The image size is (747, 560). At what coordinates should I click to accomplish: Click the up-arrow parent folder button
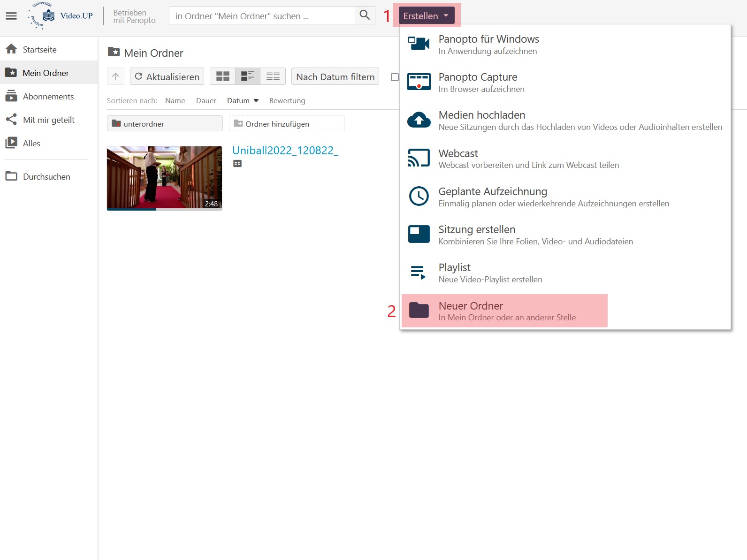pyautogui.click(x=115, y=76)
